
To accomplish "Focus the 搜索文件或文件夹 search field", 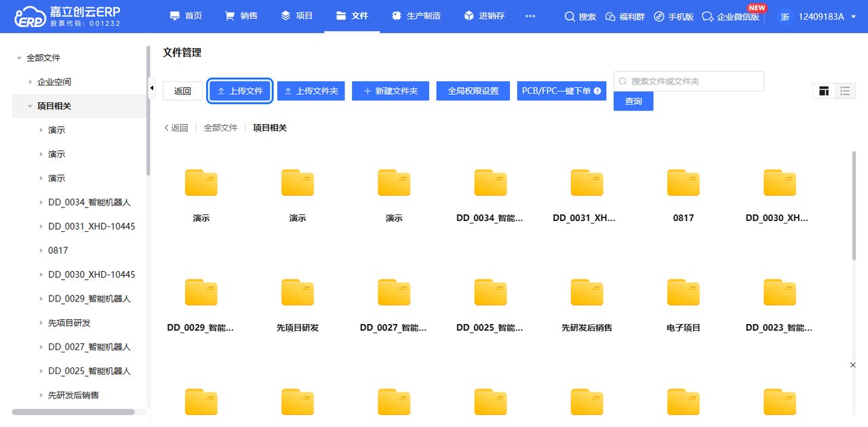I will (x=689, y=81).
